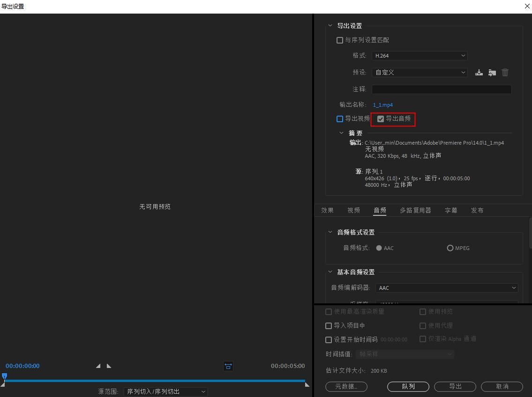
Task: Check 设置开始时间码 checkbox
Action: [x=329, y=340]
